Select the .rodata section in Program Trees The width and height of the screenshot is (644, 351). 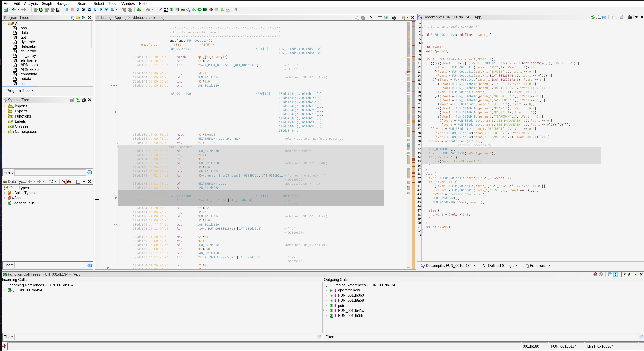pyautogui.click(x=25, y=79)
